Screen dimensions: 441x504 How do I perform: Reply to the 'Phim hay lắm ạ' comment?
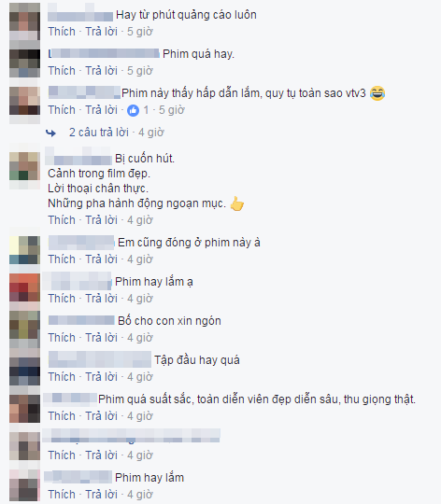101,299
